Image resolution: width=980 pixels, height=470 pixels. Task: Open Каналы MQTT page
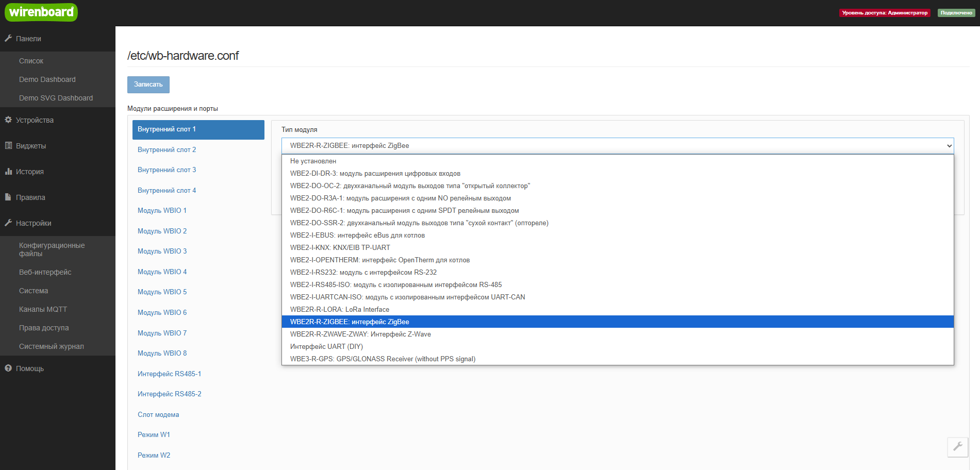tap(58, 309)
